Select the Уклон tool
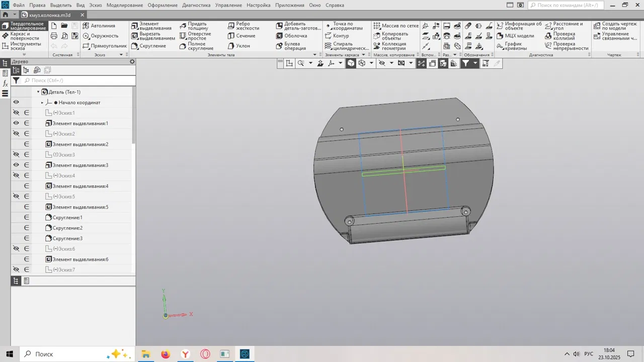 pos(239,46)
